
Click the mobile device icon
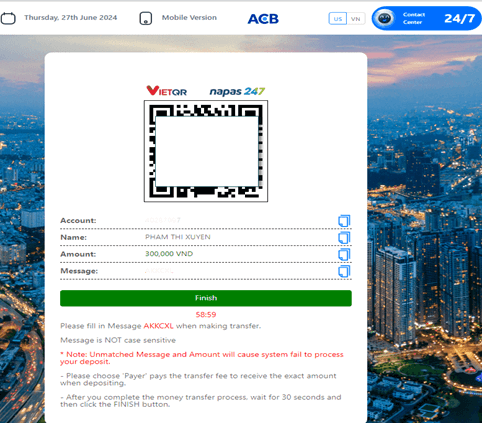(146, 18)
